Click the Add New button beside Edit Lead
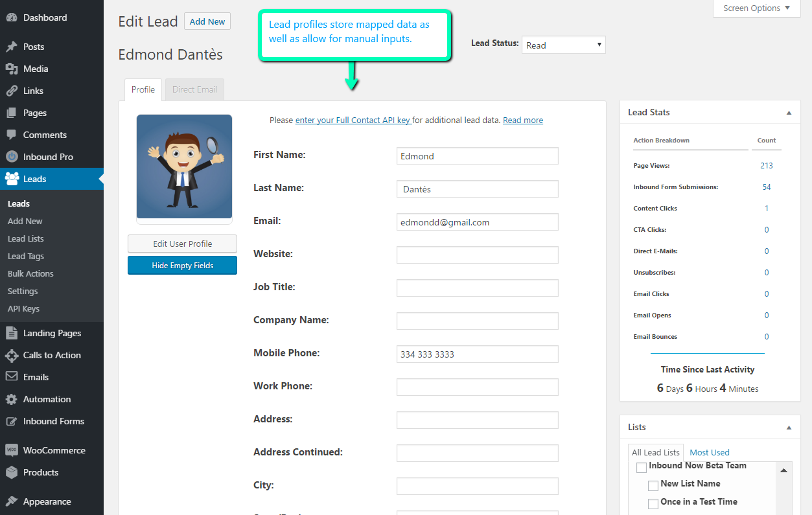This screenshot has height=515, width=812. point(207,21)
